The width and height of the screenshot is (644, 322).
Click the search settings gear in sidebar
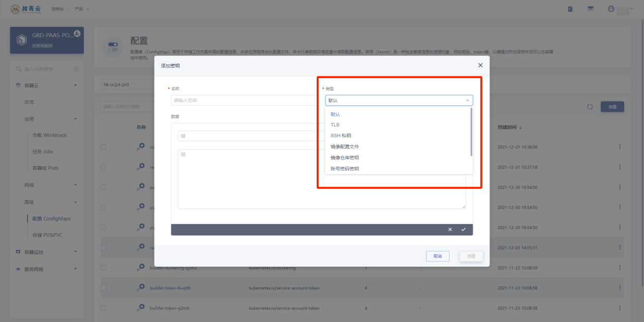(76, 69)
